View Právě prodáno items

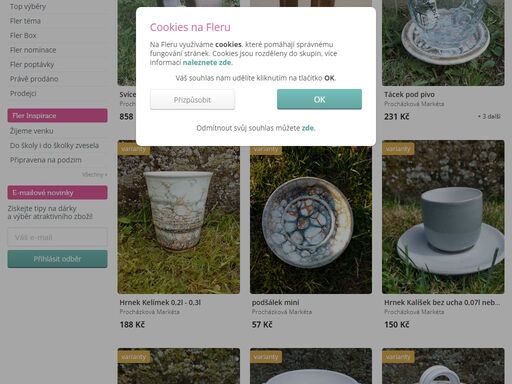tap(34, 79)
